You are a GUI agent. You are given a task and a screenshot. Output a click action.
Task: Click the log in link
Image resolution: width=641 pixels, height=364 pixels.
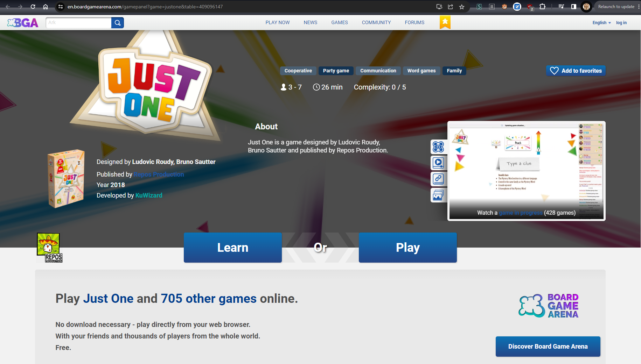point(621,23)
